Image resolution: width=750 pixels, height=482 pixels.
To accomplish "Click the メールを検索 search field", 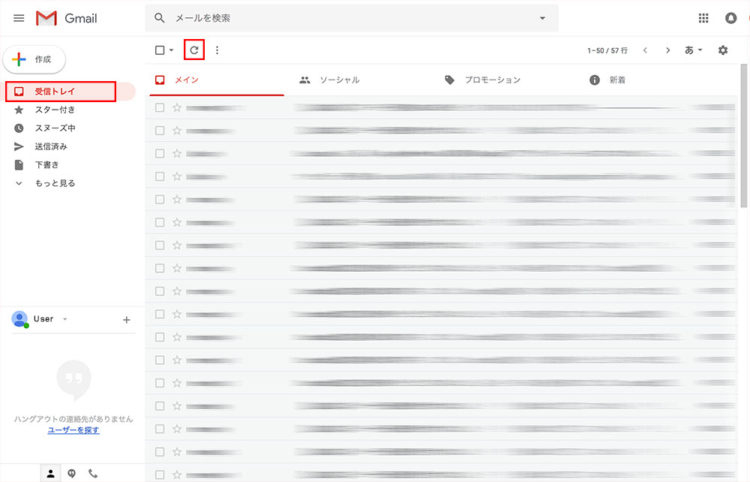I will pos(340,18).
